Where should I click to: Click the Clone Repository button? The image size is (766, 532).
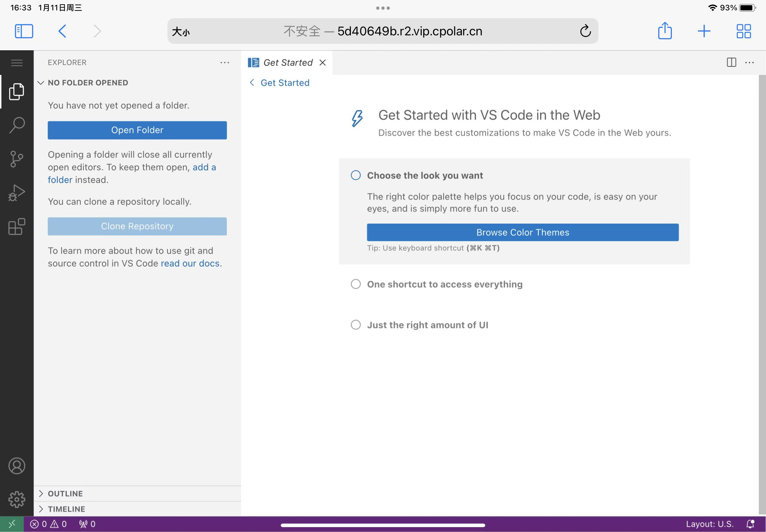point(137,226)
